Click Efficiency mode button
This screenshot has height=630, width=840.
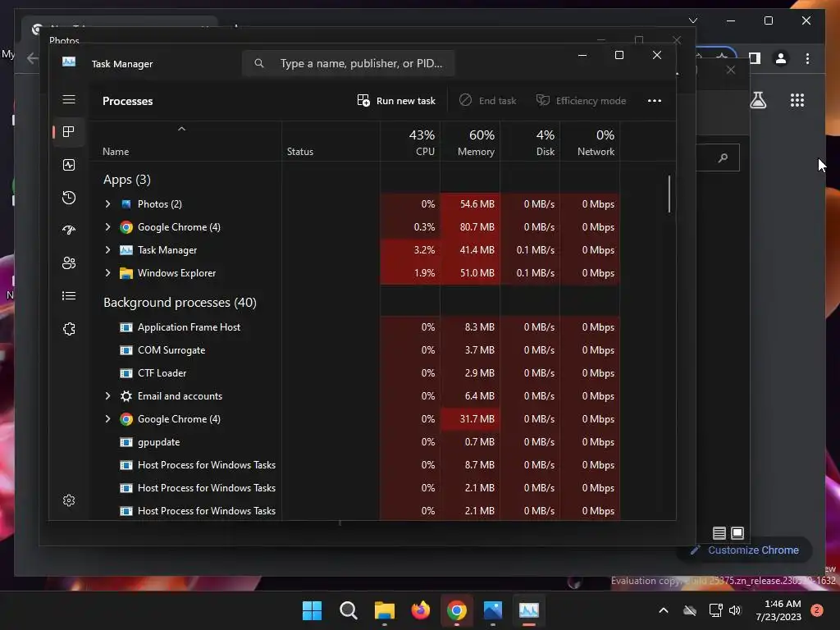(582, 101)
